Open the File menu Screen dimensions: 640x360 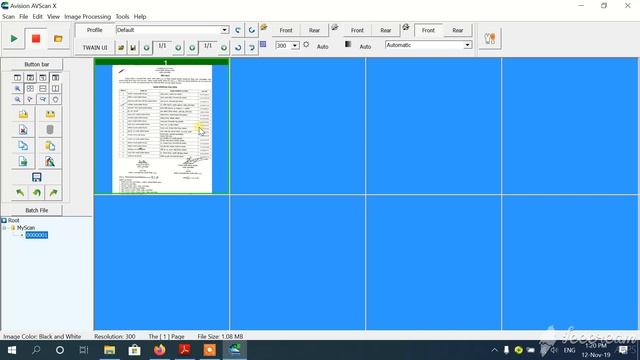click(x=24, y=17)
